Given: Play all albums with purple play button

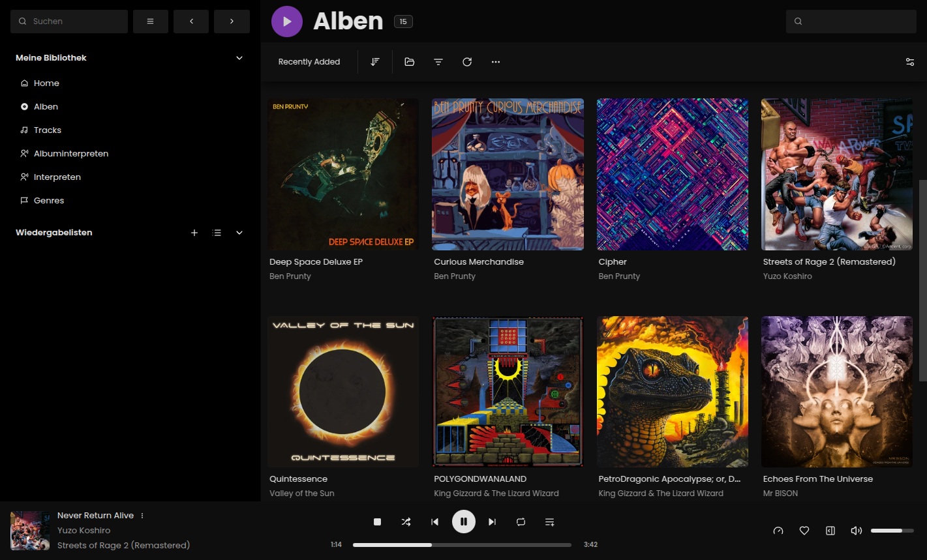Looking at the screenshot, I should click(287, 22).
